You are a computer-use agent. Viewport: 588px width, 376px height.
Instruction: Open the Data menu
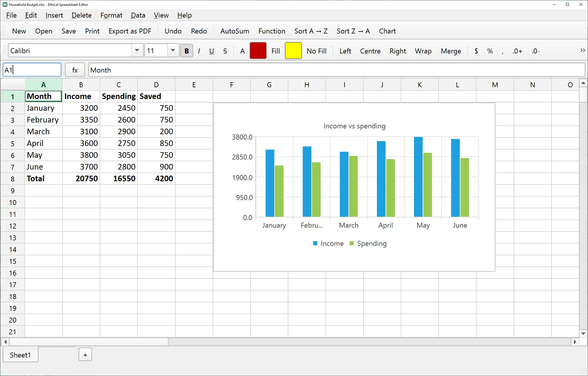click(x=138, y=15)
